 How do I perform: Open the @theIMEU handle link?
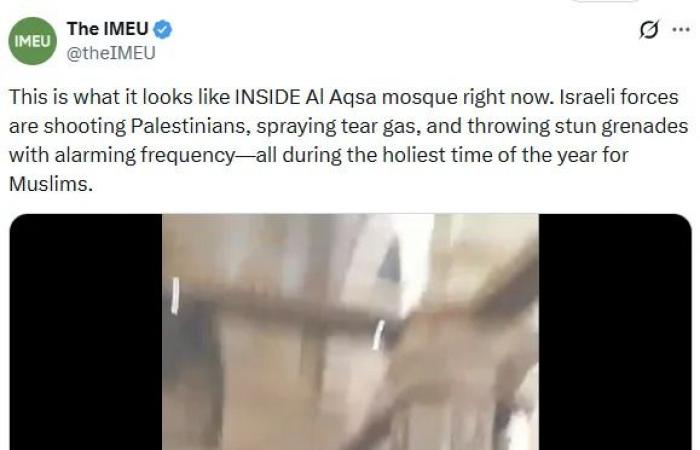[x=111, y=53]
